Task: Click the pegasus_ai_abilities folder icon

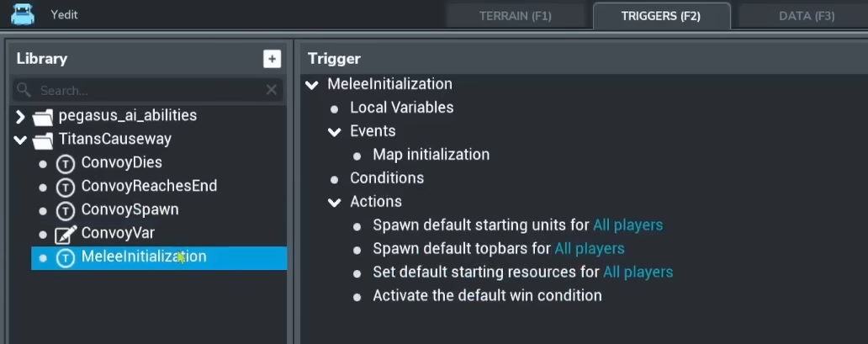Action: tap(43, 116)
